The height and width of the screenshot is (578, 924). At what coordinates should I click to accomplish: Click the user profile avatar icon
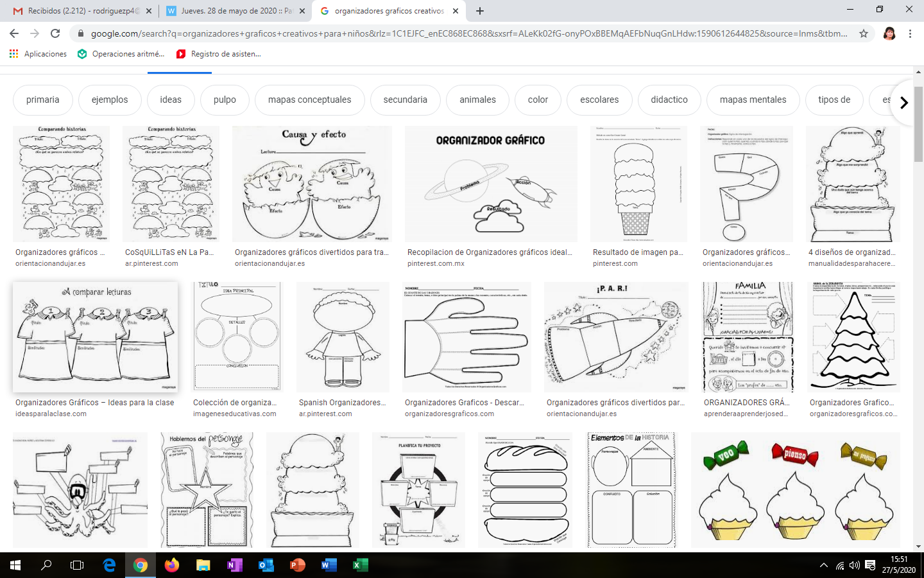click(889, 33)
